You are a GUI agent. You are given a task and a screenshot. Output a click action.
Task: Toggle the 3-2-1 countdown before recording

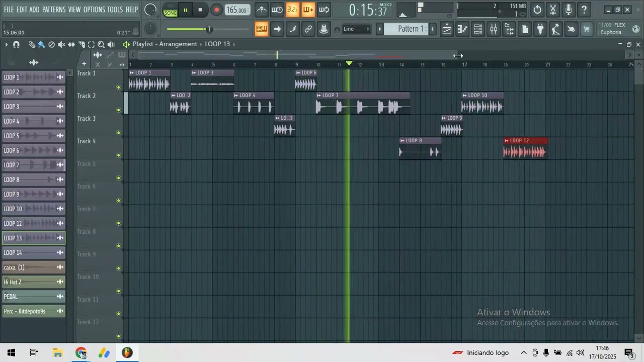293,10
